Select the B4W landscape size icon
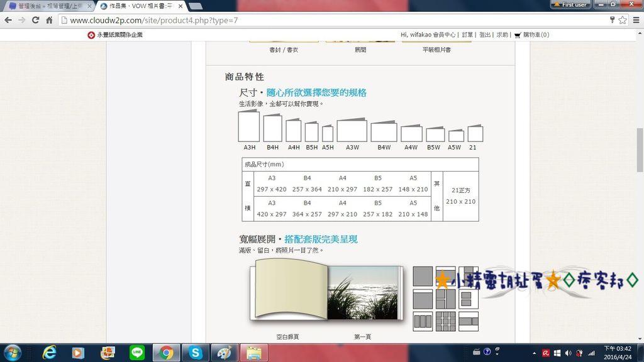The width and height of the screenshot is (644, 362). tap(384, 131)
